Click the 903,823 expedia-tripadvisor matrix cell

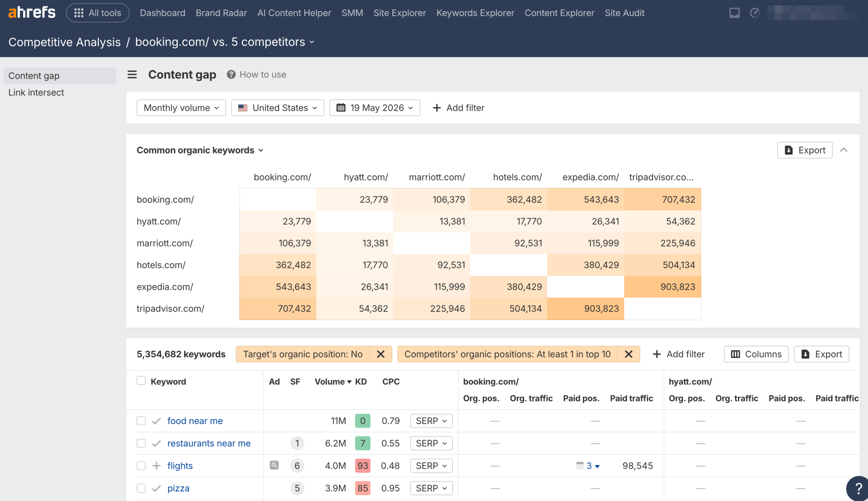pyautogui.click(x=662, y=287)
